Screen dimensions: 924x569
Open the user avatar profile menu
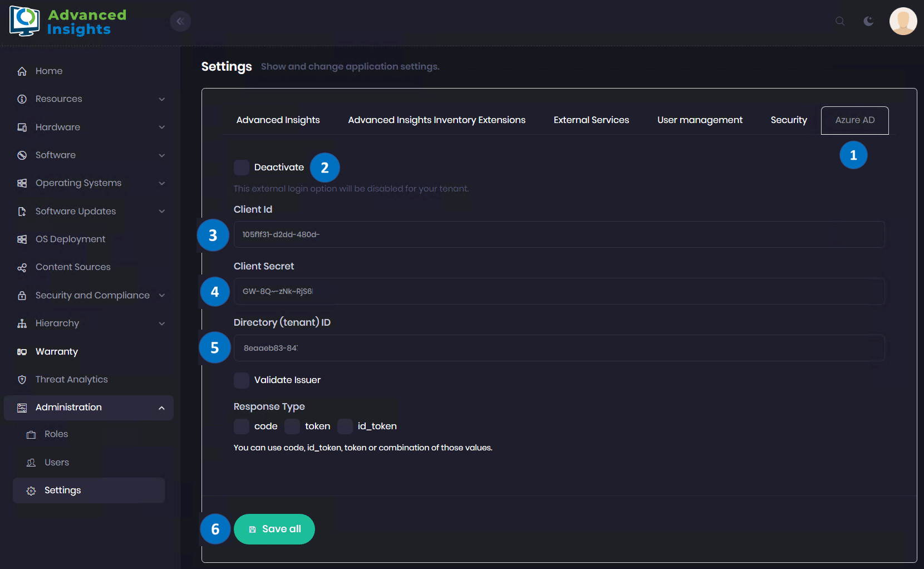[x=903, y=21]
